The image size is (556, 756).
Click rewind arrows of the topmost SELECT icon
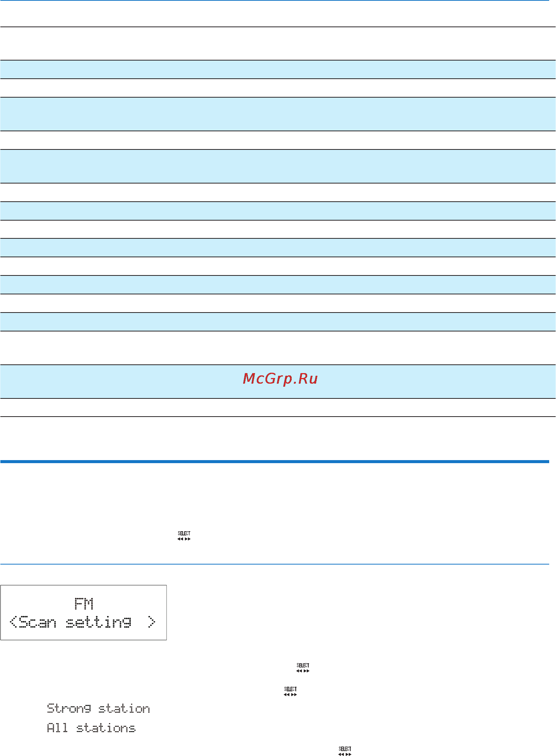coord(180,539)
